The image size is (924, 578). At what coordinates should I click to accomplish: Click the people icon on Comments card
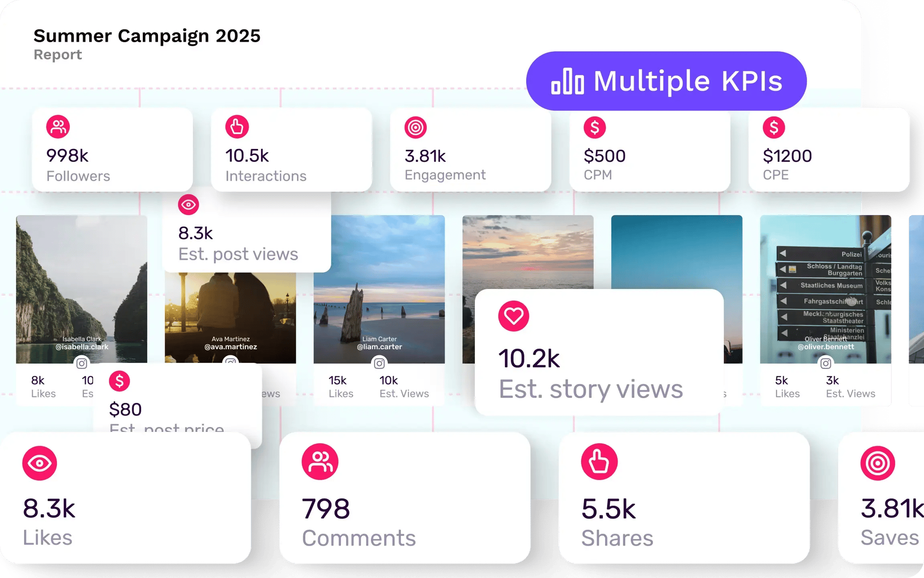coord(320,461)
